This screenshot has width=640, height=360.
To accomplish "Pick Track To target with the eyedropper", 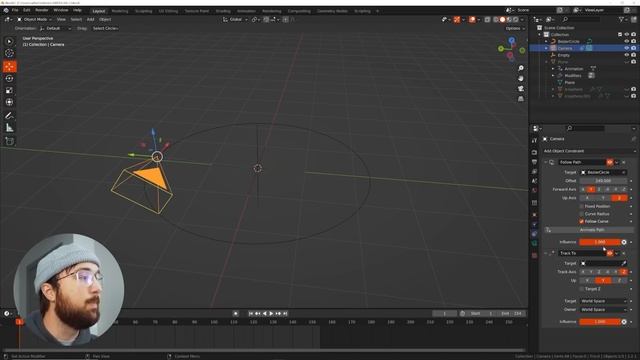I will (624, 264).
